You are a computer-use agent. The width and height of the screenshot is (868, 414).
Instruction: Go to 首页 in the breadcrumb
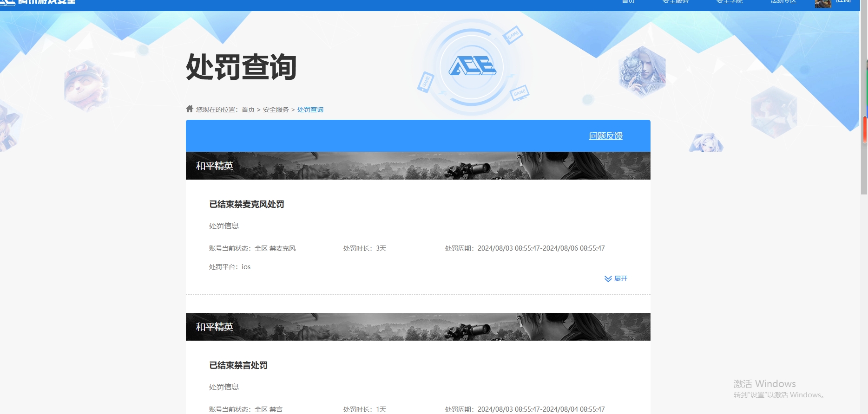[248, 110]
